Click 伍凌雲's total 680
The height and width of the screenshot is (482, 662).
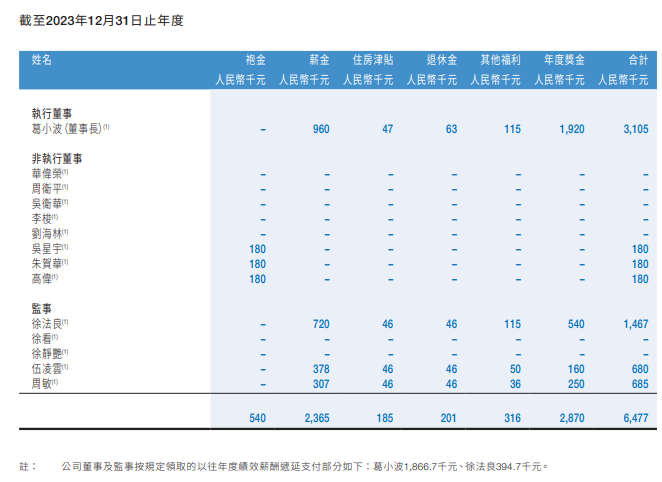[x=640, y=369]
